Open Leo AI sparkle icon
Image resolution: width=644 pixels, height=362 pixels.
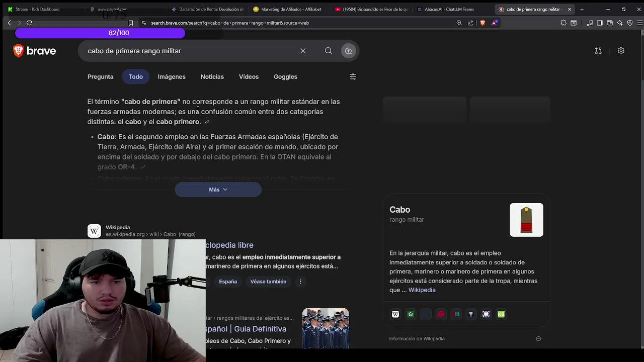pos(620,23)
